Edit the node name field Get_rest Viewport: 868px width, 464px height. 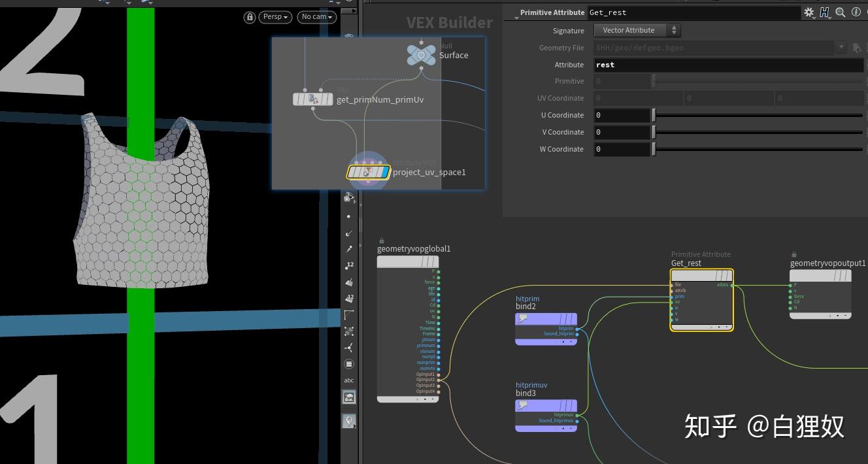pos(693,12)
